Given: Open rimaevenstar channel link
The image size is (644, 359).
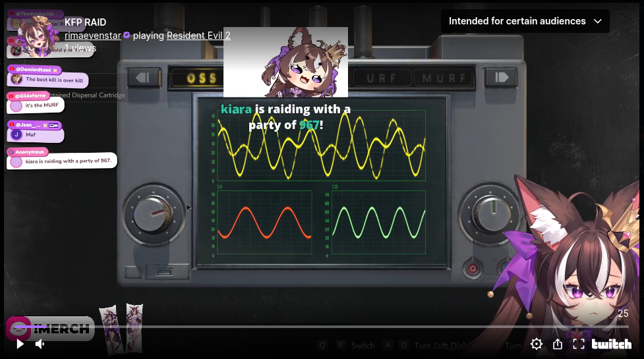Looking at the screenshot, I should (93, 36).
